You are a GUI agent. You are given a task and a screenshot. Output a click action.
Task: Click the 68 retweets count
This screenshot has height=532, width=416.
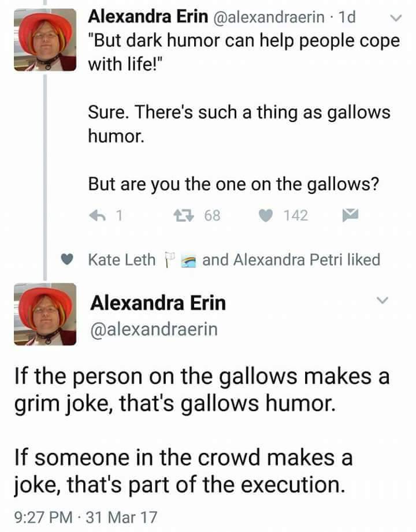click(212, 216)
